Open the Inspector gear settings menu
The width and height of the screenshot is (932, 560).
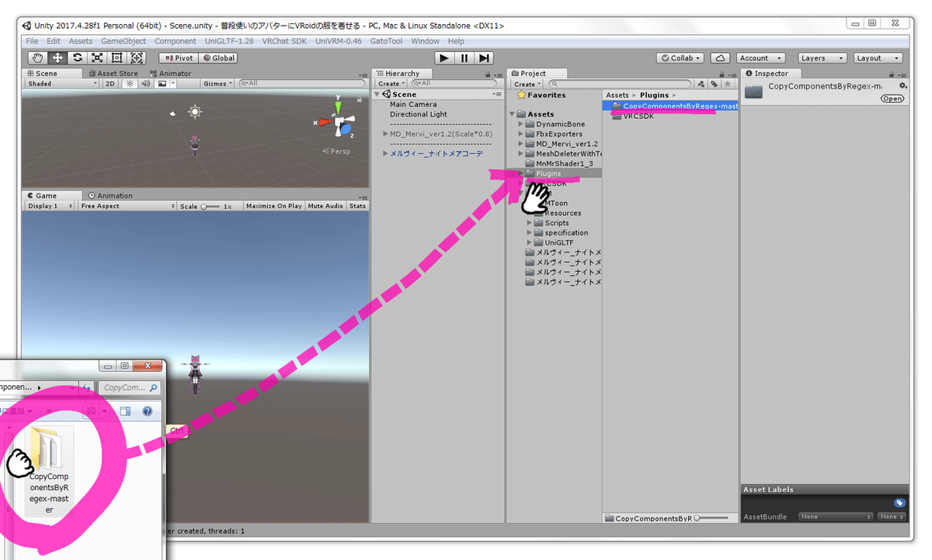[902, 85]
